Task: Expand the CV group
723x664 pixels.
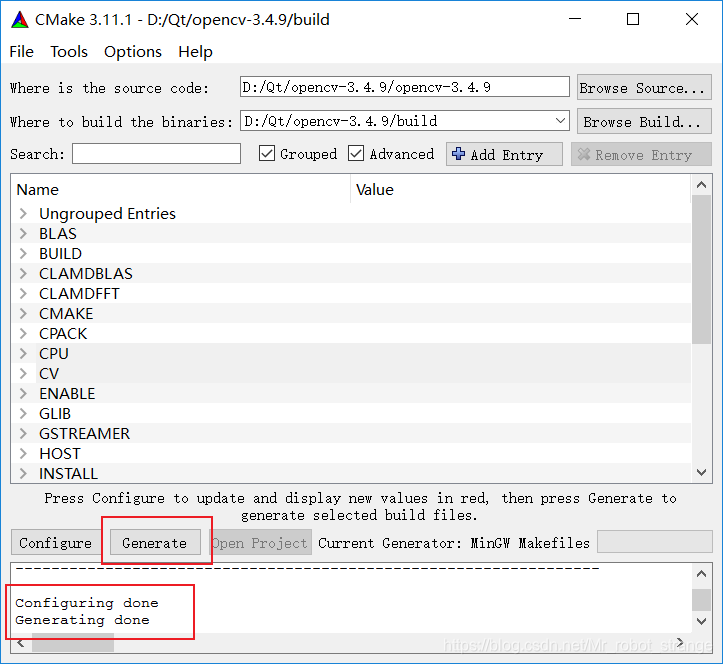Action: tap(23, 374)
